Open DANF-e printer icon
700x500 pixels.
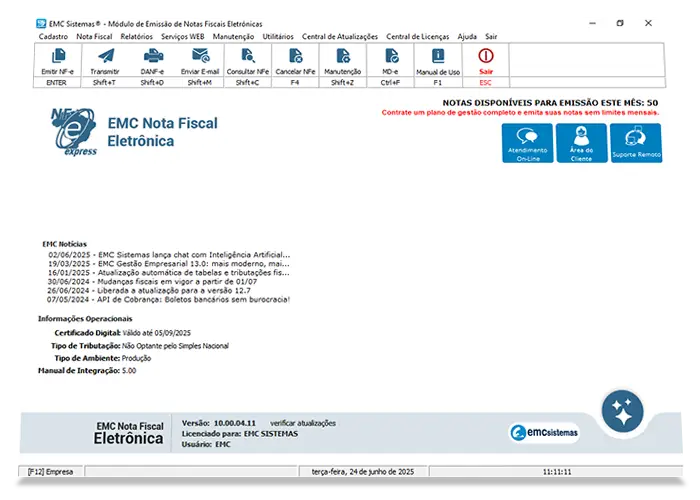153,56
